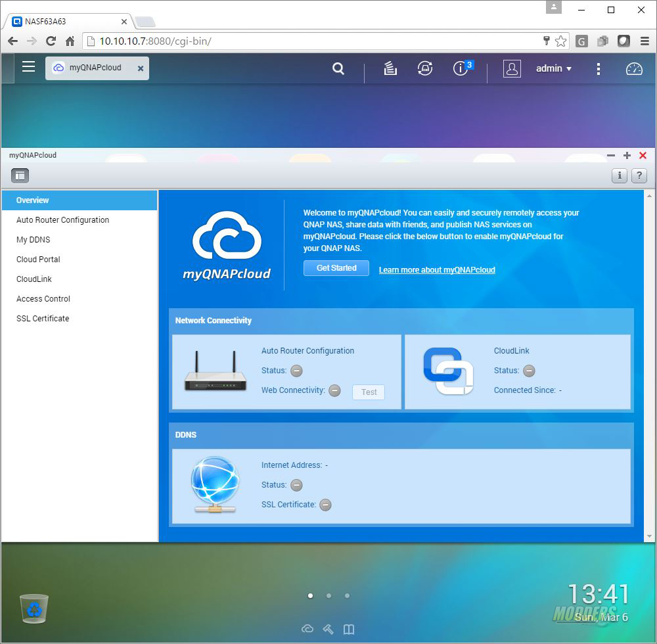The width and height of the screenshot is (657, 644).
Task: Click the book feedback icon at desktop bottom
Action: [x=349, y=629]
